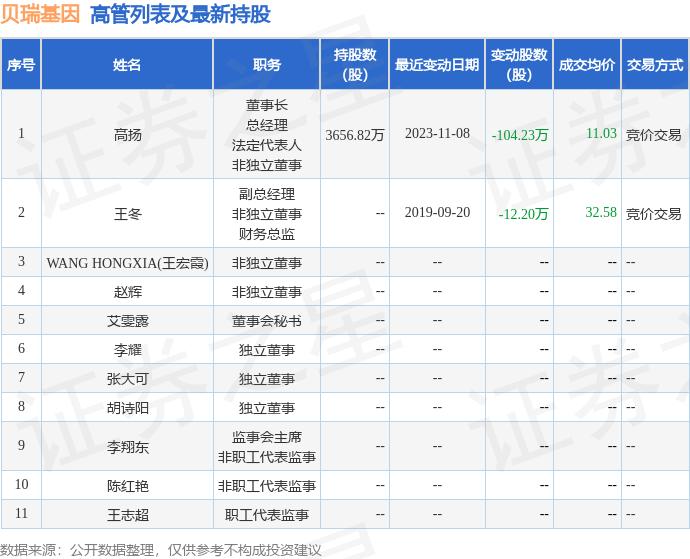Select the 职务 column header
690x559 pixels.
click(x=267, y=65)
